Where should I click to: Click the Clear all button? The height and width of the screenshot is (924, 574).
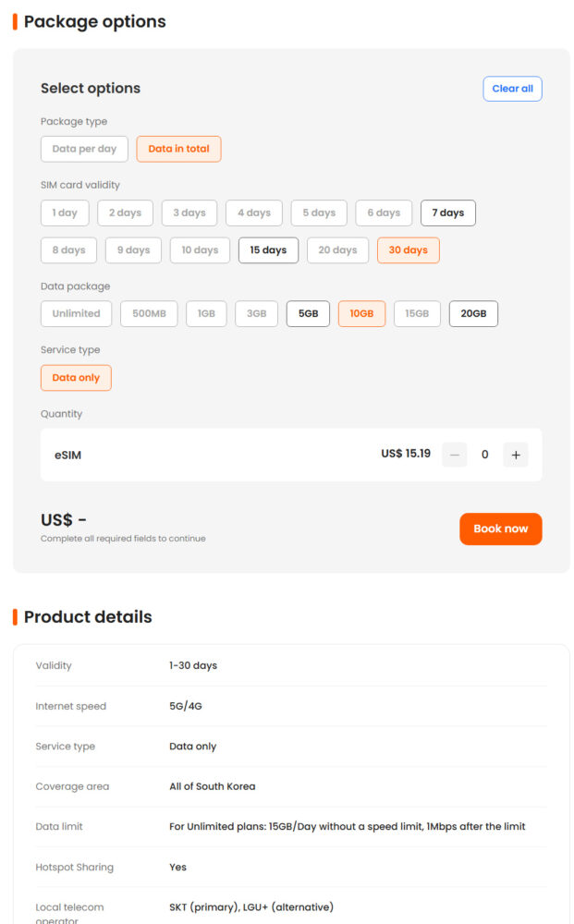coord(512,89)
